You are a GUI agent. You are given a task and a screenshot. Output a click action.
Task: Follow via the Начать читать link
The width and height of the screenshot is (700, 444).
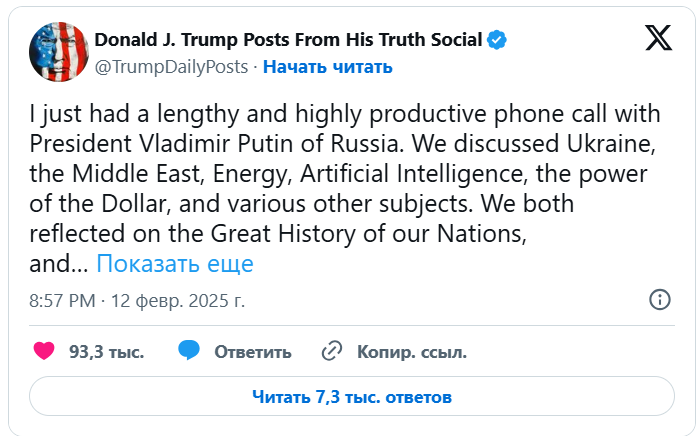(x=327, y=67)
